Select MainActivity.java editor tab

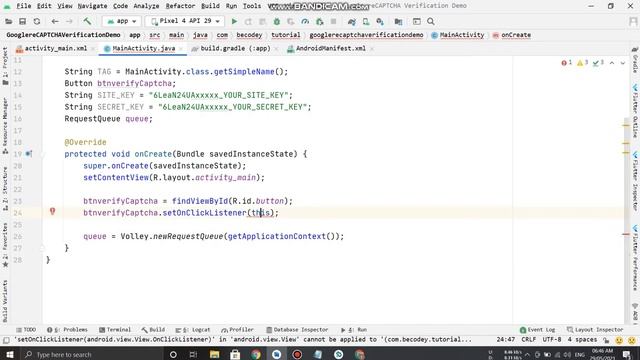coord(143,48)
